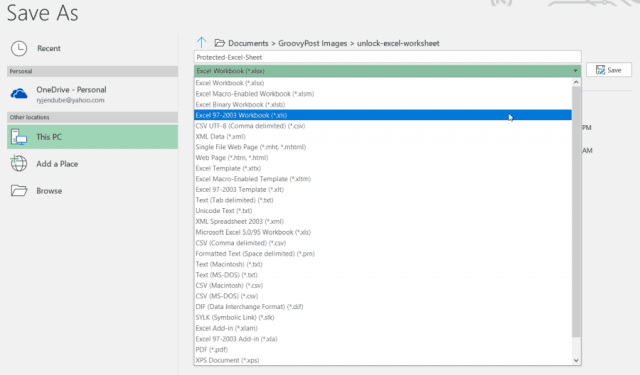This screenshot has width=640, height=375.
Task: Open the Browse folder icon
Action: pyautogui.click(x=19, y=191)
